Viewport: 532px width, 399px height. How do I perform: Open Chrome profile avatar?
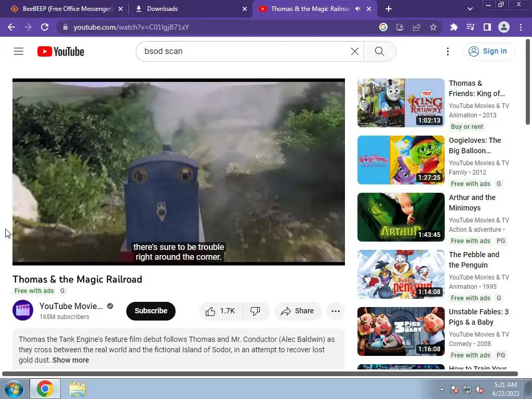(x=504, y=27)
